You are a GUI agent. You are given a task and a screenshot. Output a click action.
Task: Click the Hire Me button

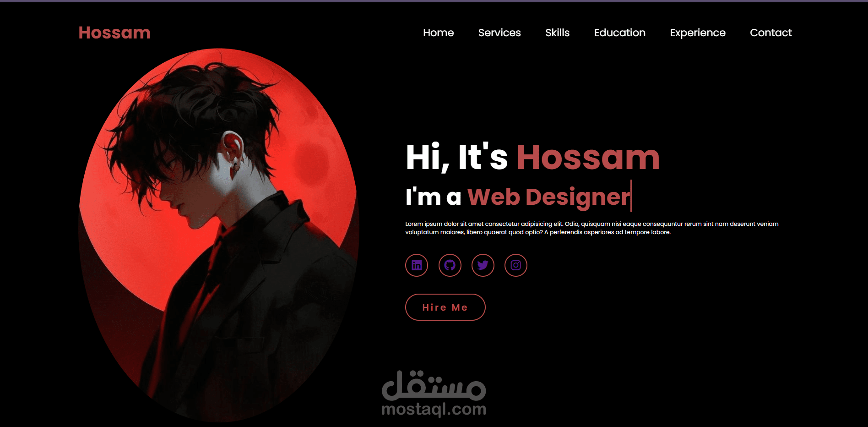445,307
